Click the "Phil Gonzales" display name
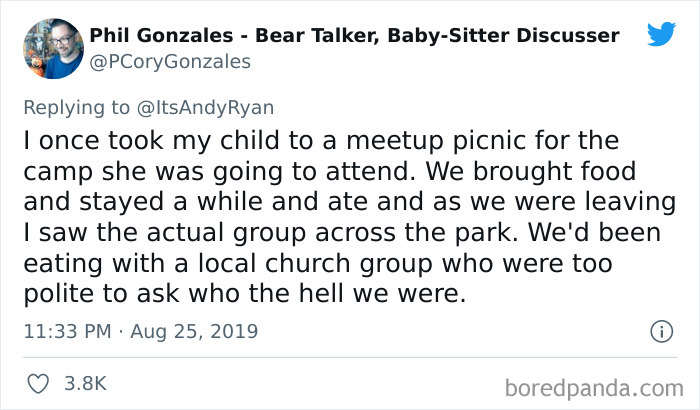The image size is (700, 410). [x=159, y=36]
